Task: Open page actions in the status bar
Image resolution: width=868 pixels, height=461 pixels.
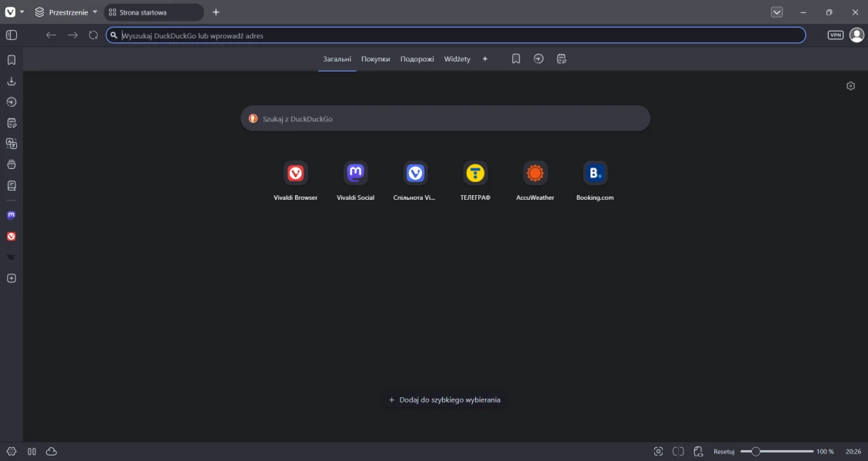Action: [x=698, y=451]
